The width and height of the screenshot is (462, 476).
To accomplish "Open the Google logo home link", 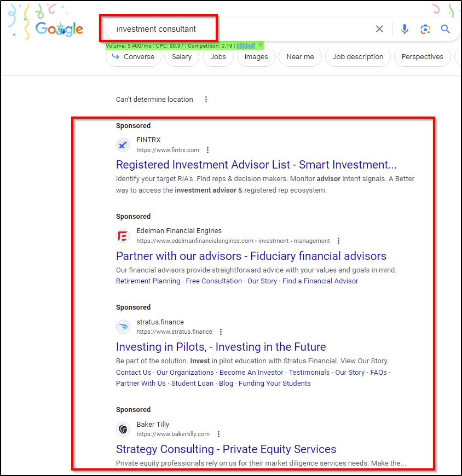I will pos(59,29).
